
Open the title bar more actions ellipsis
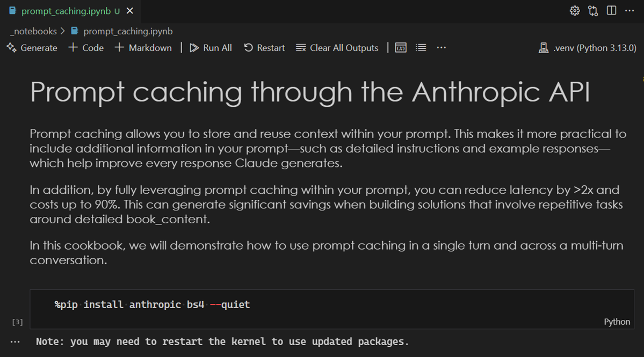pos(630,10)
